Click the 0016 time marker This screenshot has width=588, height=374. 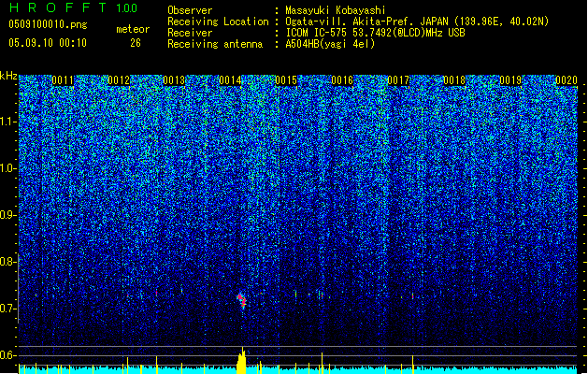[342, 80]
